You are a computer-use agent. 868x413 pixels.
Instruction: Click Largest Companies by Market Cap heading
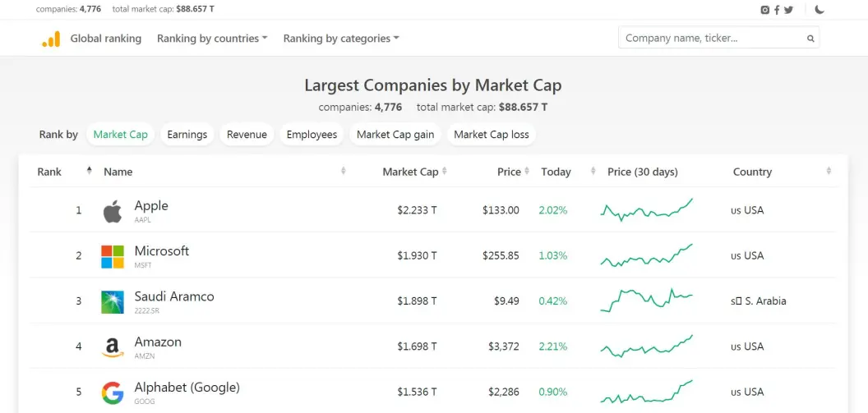(433, 85)
